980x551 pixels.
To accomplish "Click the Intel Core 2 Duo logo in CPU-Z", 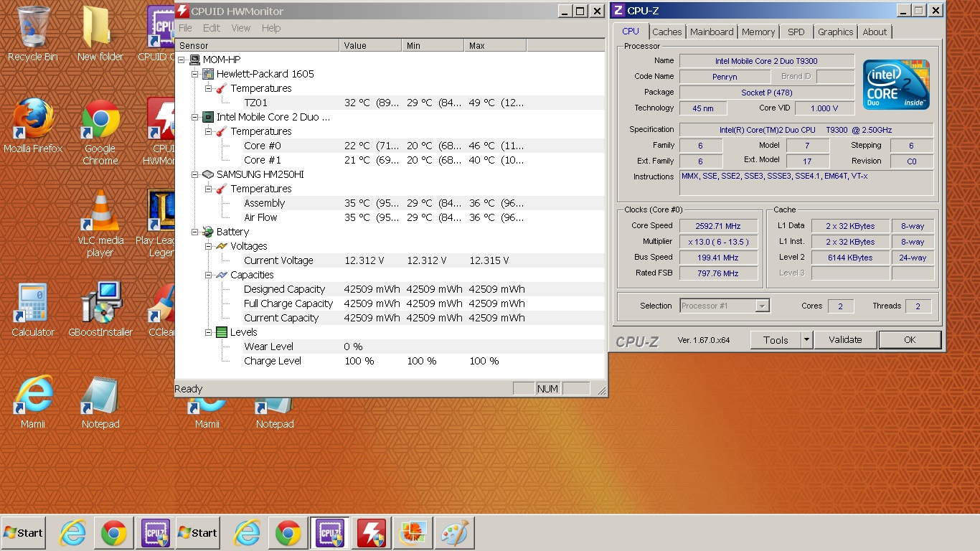I will click(896, 84).
